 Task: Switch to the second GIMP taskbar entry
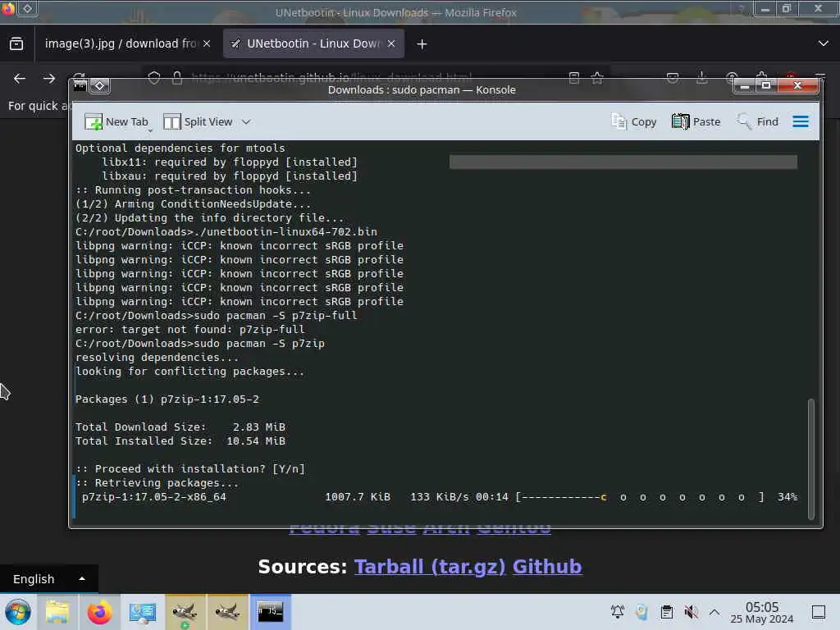pos(227,612)
